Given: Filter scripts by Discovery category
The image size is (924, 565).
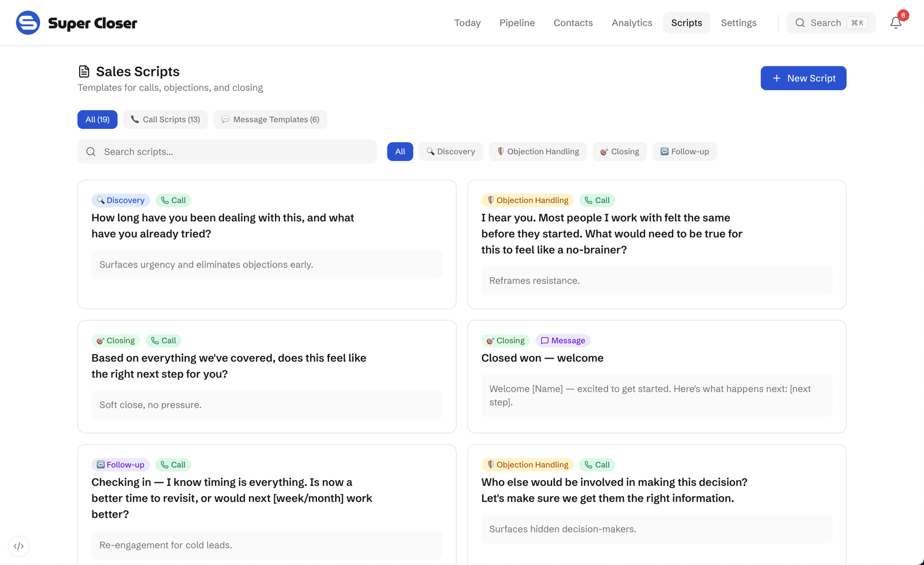Looking at the screenshot, I should click(450, 151).
